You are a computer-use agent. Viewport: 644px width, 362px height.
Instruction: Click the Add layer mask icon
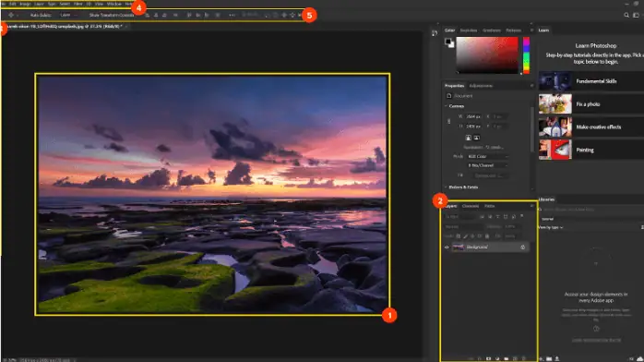(x=488, y=358)
